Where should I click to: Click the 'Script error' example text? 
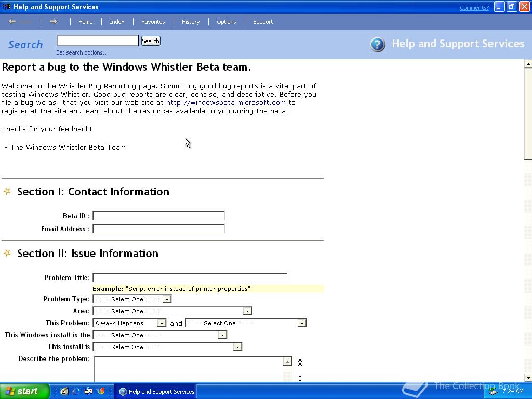(x=188, y=289)
